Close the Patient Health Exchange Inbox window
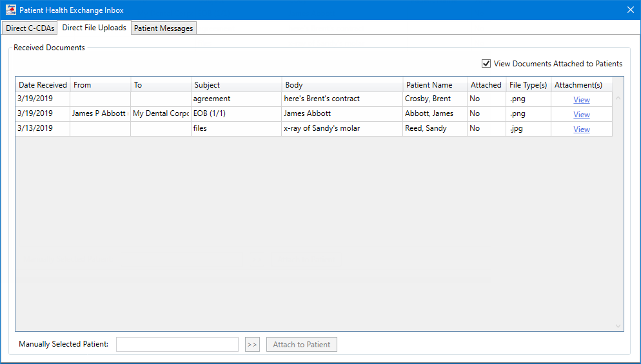The width and height of the screenshot is (641, 364). [630, 10]
